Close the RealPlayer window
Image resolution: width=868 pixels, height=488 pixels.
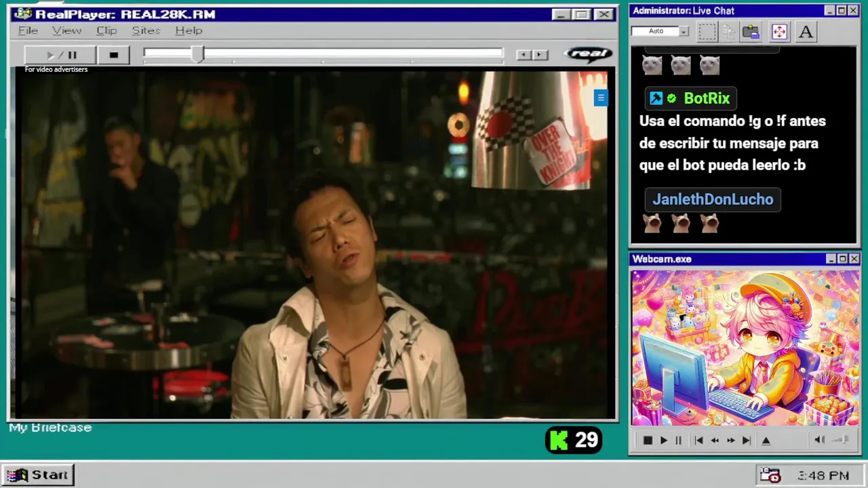pos(604,14)
